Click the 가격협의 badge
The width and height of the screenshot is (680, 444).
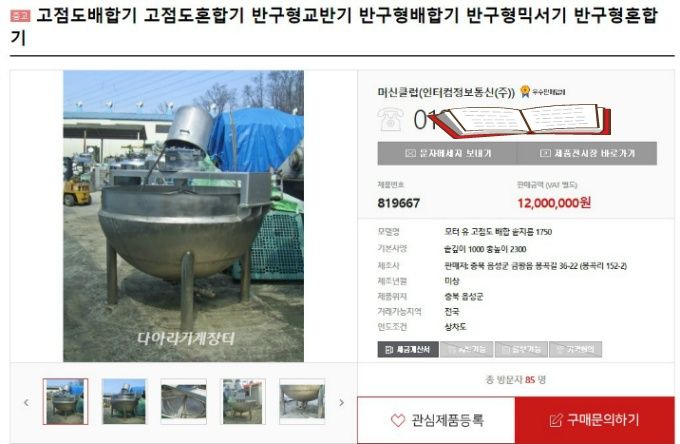pos(575,349)
